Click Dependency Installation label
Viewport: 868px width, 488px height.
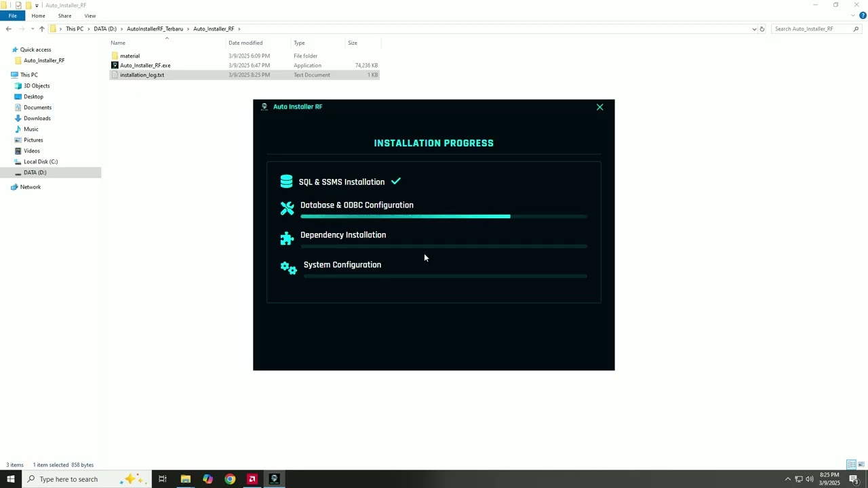coord(343,235)
